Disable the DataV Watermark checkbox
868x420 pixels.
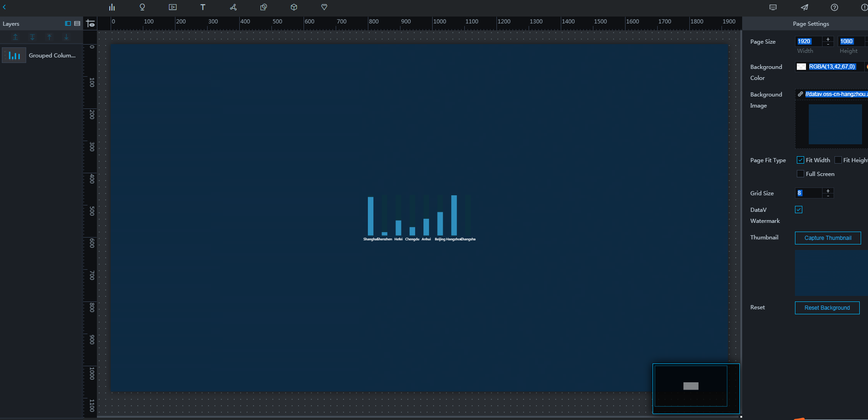(799, 210)
